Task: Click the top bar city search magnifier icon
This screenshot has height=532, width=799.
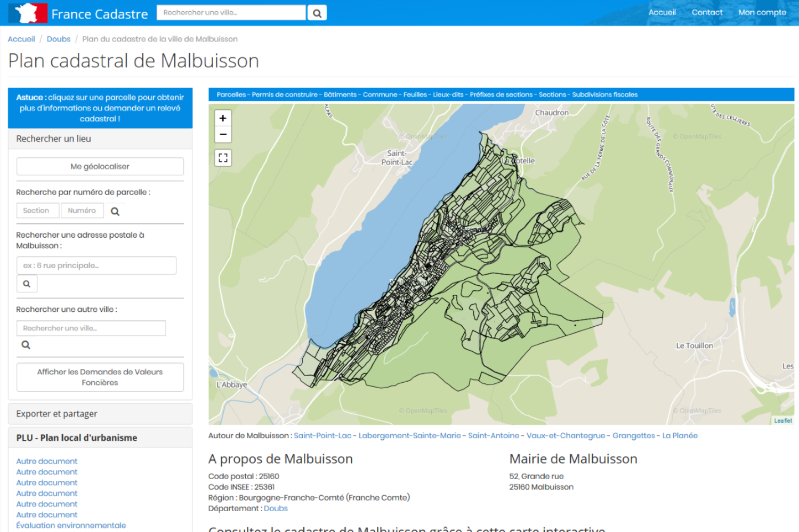Action: point(317,12)
